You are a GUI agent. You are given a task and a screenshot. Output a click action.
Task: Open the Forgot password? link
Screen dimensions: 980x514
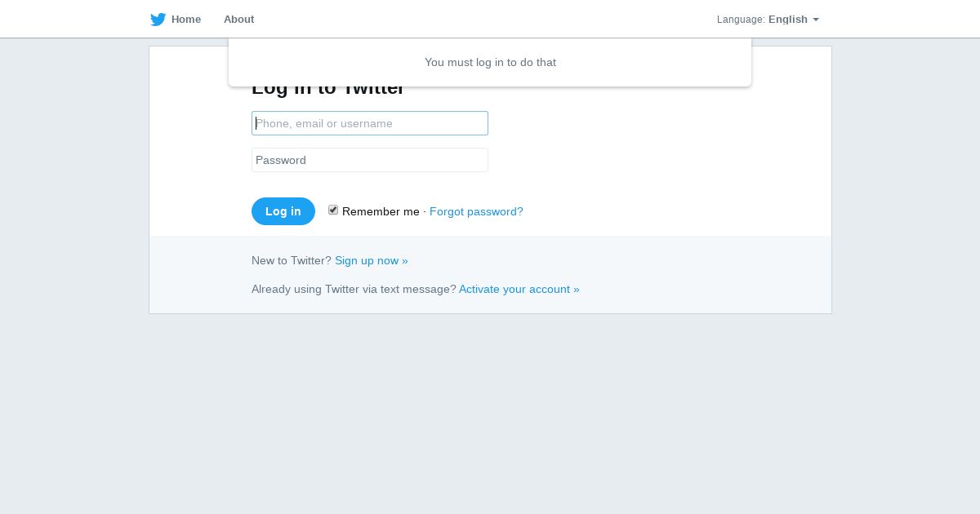tap(476, 211)
